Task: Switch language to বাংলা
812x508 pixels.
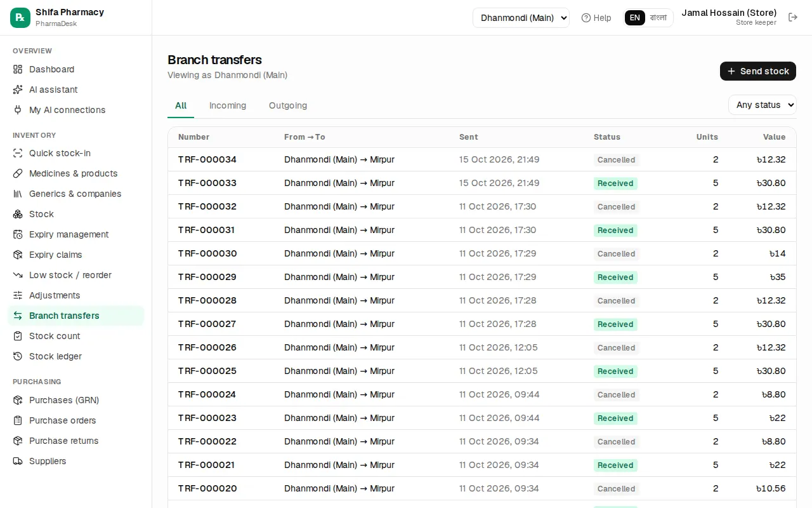Action: [658, 18]
